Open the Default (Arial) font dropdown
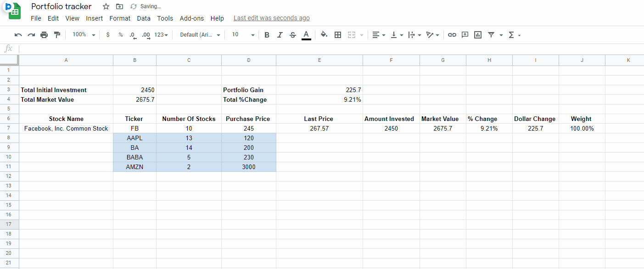The image size is (644, 269). 200,35
